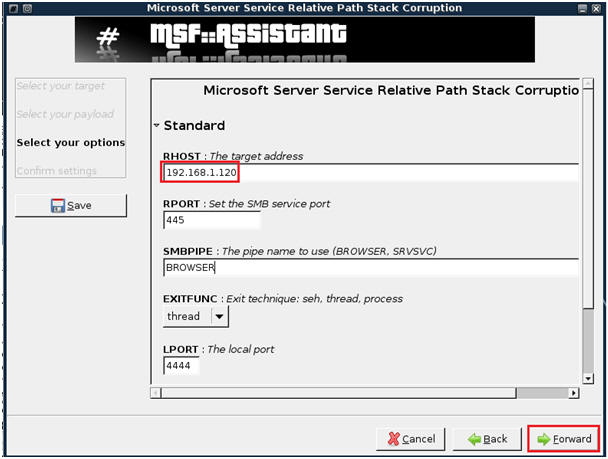Click the vertical scrollbar thumb
The width and height of the screenshot is (608, 459).
(588, 198)
